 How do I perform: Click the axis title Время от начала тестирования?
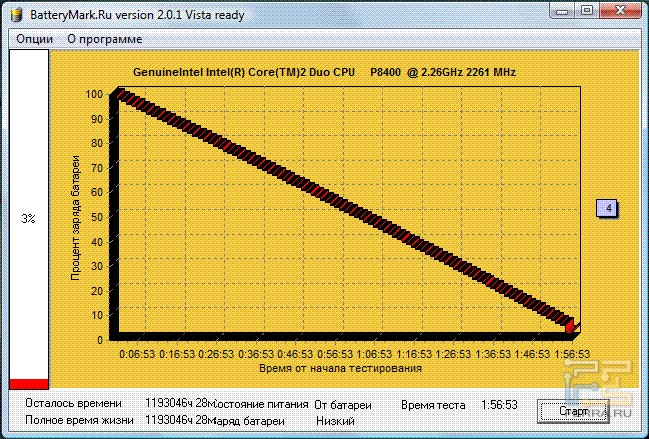pyautogui.click(x=340, y=368)
